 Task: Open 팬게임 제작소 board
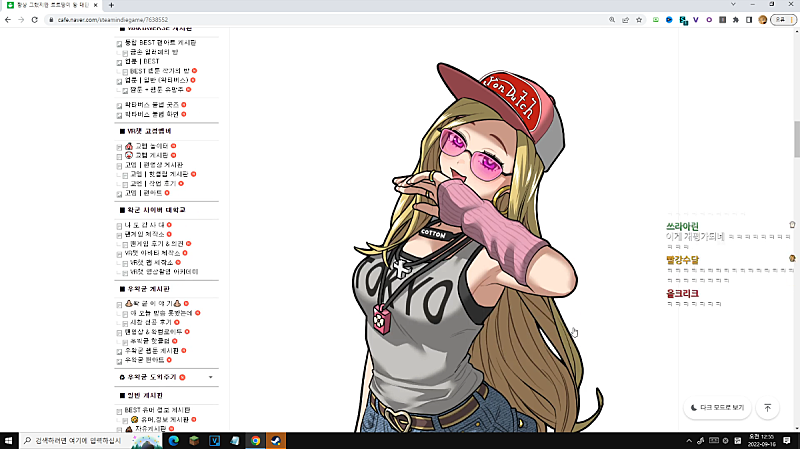pos(144,234)
